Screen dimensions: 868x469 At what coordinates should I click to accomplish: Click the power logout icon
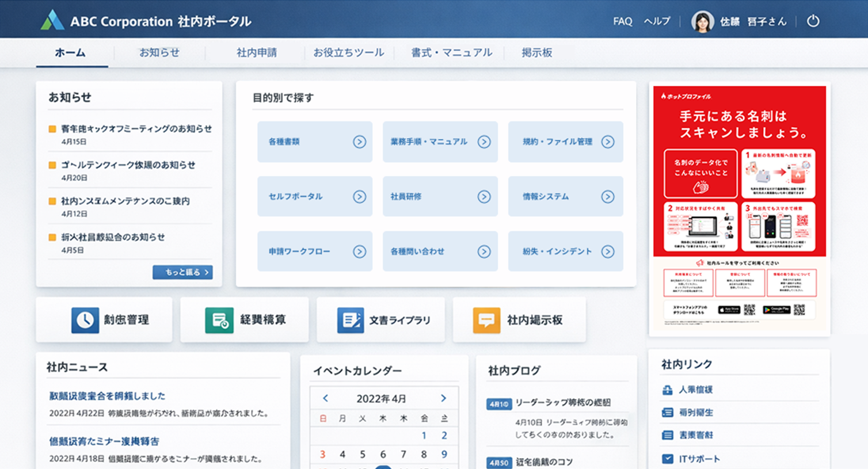tap(813, 21)
